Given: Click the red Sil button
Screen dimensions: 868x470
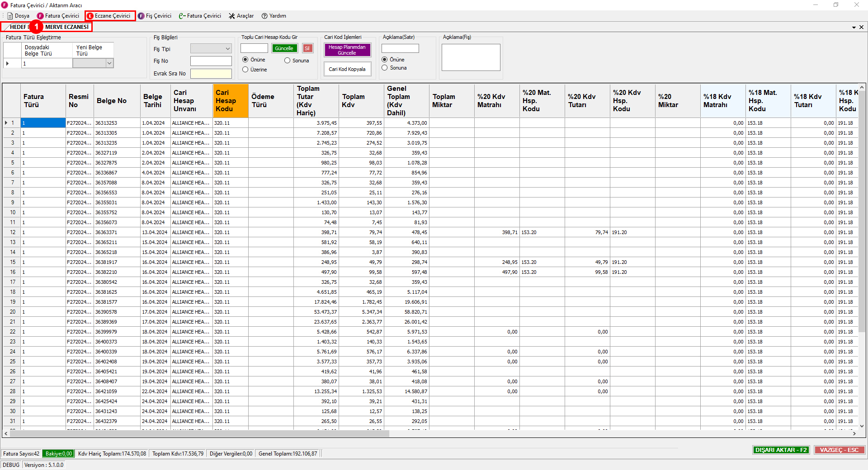Looking at the screenshot, I should (307, 48).
